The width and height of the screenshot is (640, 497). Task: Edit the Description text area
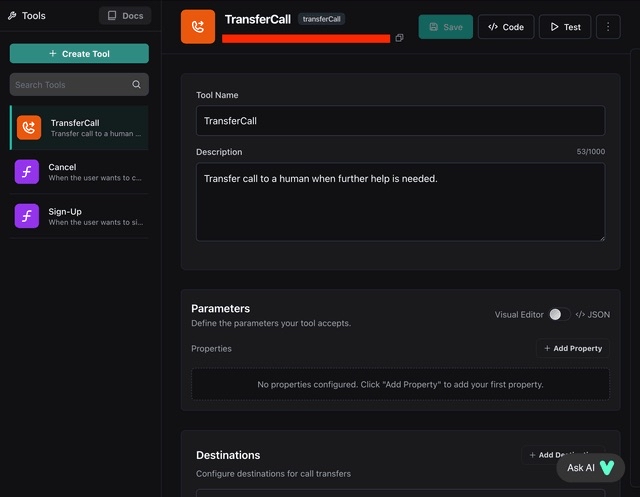[x=400, y=202]
